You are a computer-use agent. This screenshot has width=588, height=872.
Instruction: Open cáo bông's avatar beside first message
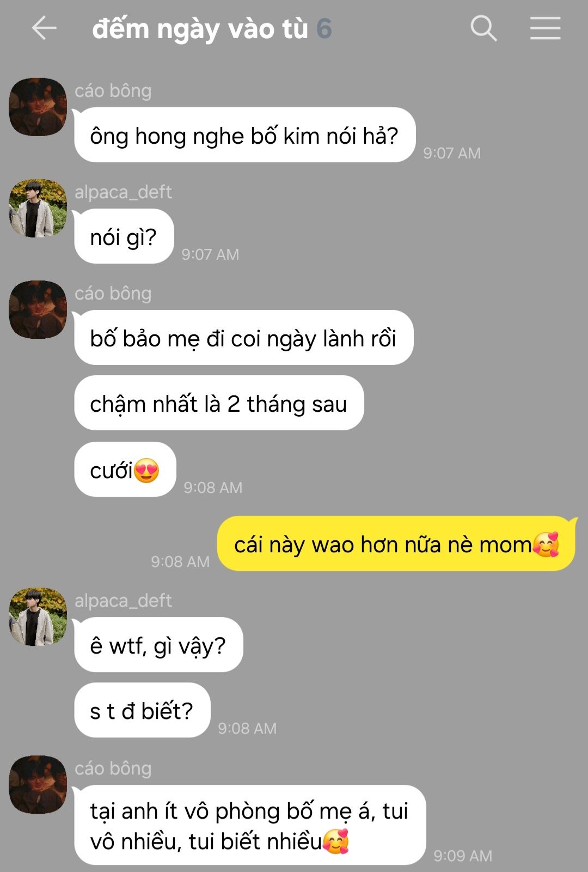coord(38,107)
